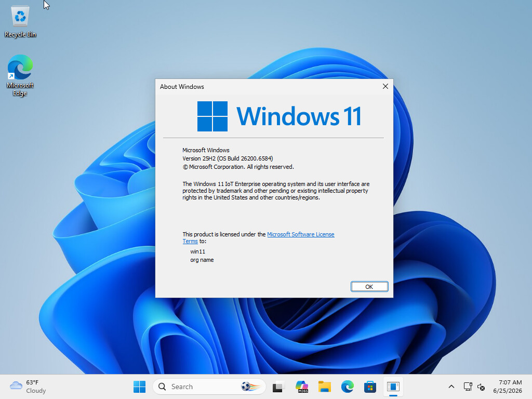
Task: Click the Windows 11 logo in dialog
Action: click(279, 116)
